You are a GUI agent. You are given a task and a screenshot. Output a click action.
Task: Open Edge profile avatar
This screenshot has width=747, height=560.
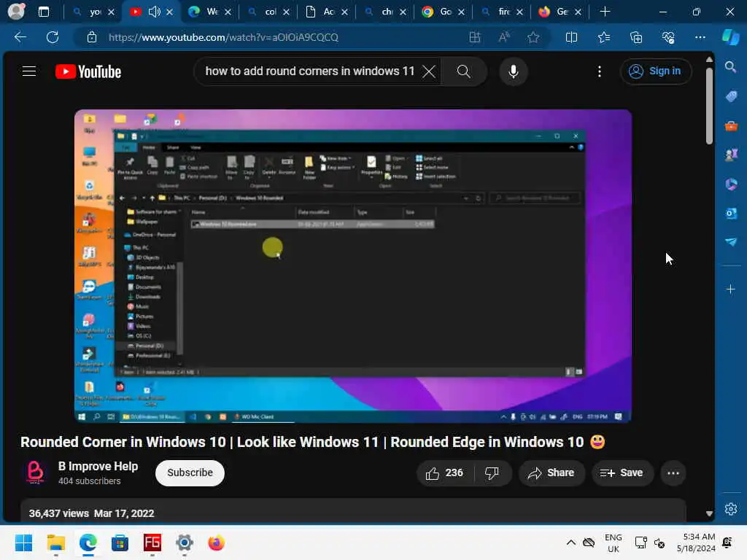tap(16, 12)
